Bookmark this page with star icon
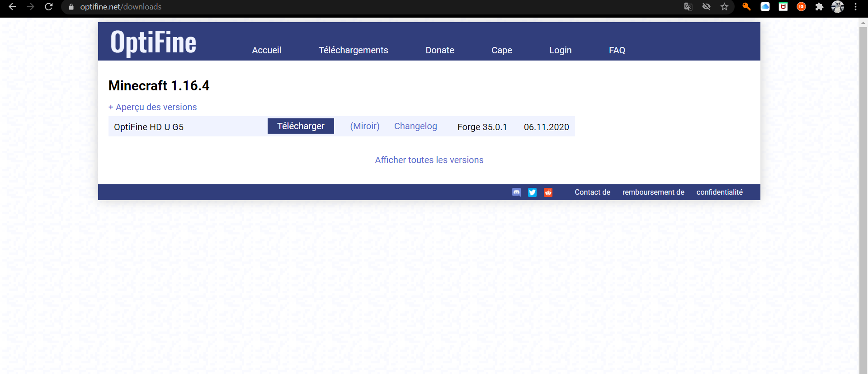 (724, 7)
